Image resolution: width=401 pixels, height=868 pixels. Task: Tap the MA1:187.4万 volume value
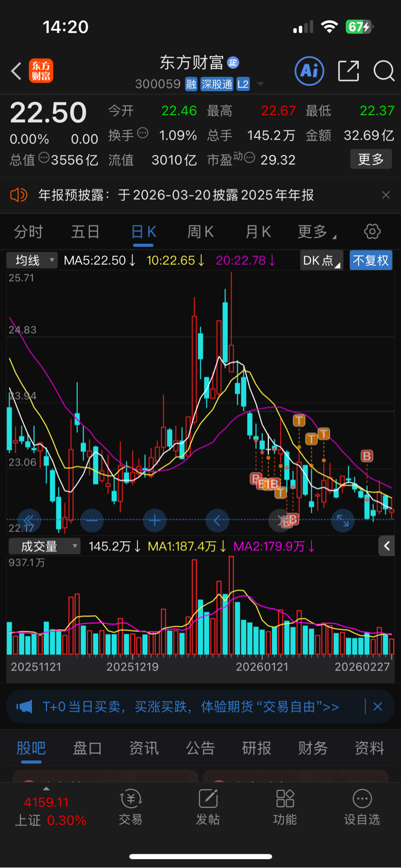pyautogui.click(x=186, y=546)
